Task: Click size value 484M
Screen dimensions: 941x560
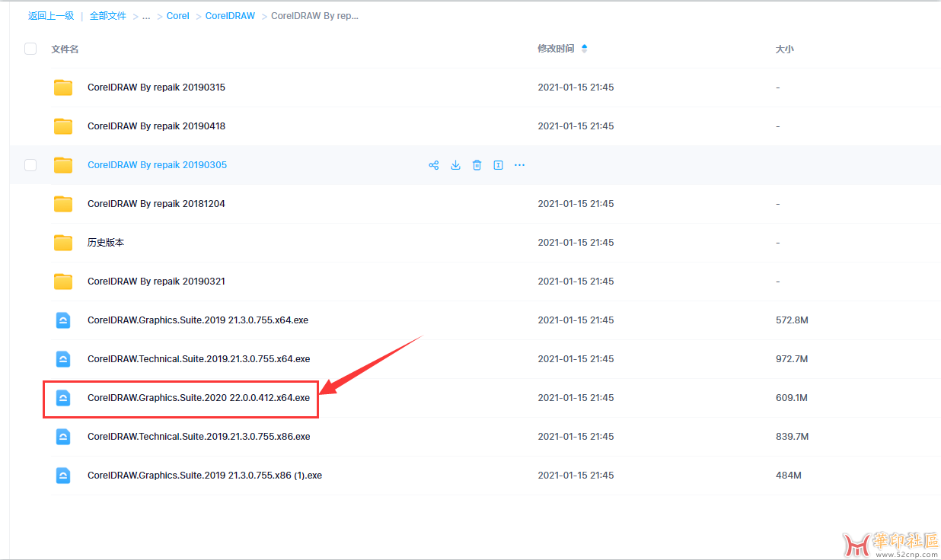Action: tap(789, 476)
